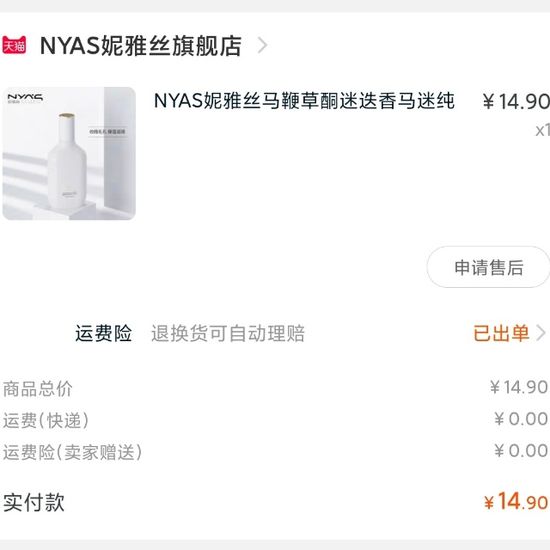Expand the chevron beside 已出单
This screenshot has width=550, height=550.
tap(541, 333)
